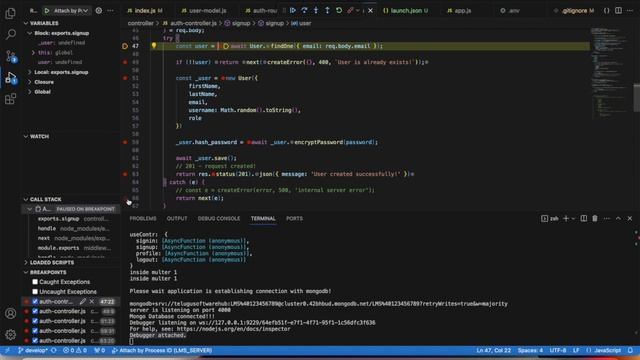
Task: Click Attach by Process ID in status bar
Action: (162, 350)
